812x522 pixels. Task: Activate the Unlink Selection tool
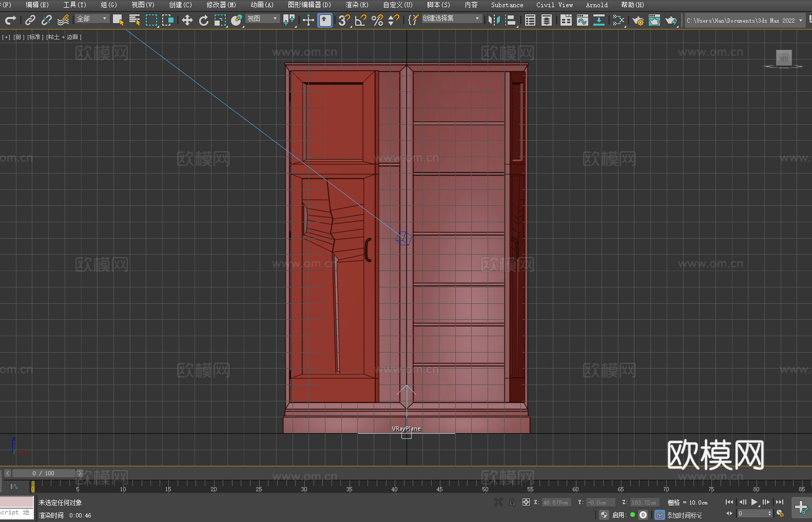(47, 20)
